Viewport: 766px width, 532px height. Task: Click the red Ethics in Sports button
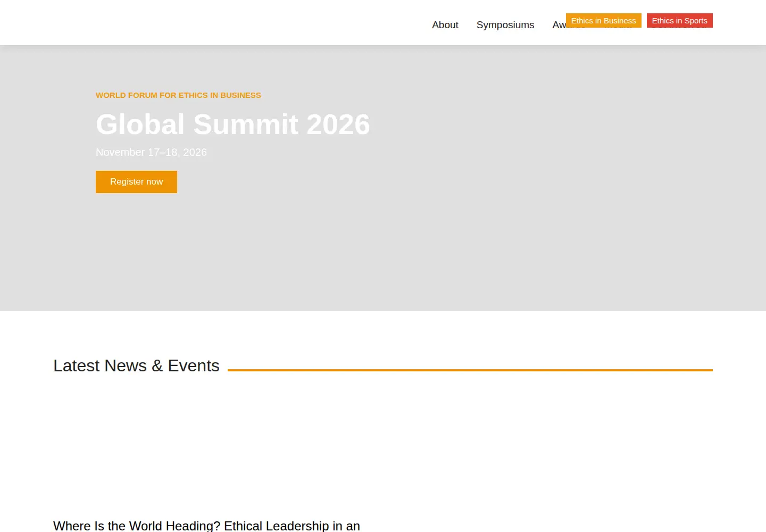pyautogui.click(x=679, y=21)
